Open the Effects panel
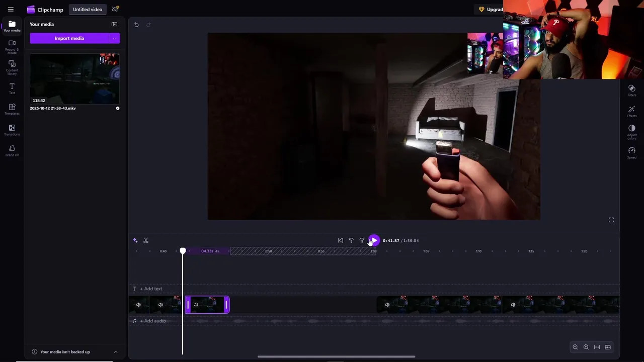The width and height of the screenshot is (644, 362). (632, 112)
